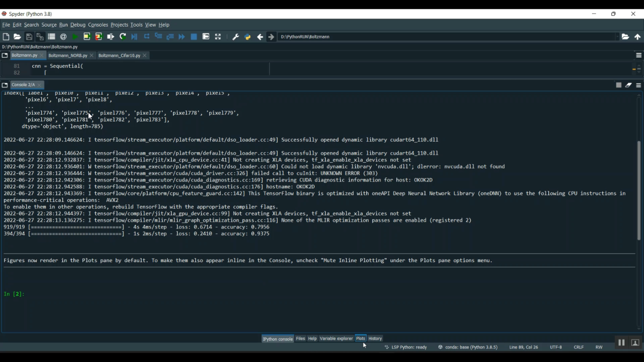Open the console pane options hamburger menu
Screen dimensions: 644x362
[639, 85]
